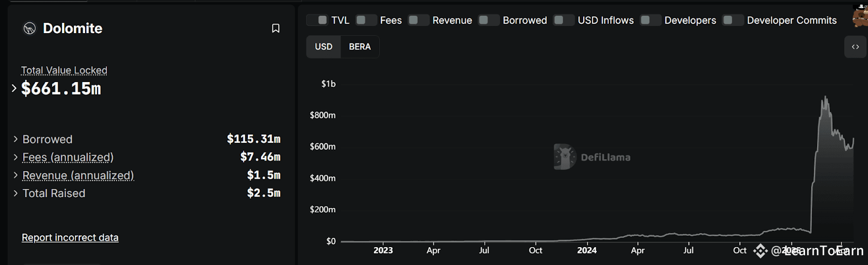The width and height of the screenshot is (868, 265).
Task: Click the embed chart code icon
Action: point(855,47)
